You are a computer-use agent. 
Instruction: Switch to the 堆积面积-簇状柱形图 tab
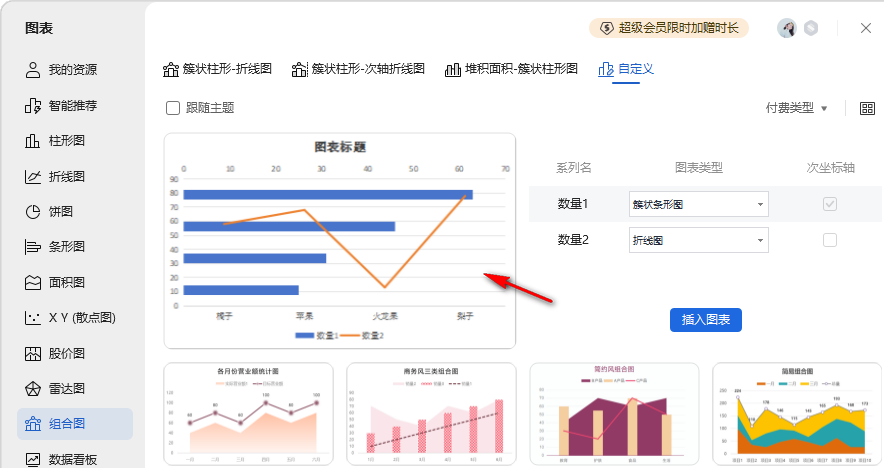point(512,69)
